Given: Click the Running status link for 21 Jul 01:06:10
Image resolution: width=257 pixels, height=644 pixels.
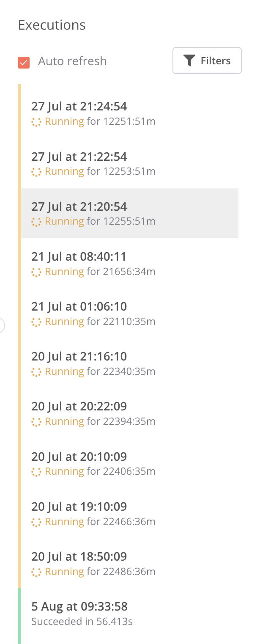Looking at the screenshot, I should (64, 322).
